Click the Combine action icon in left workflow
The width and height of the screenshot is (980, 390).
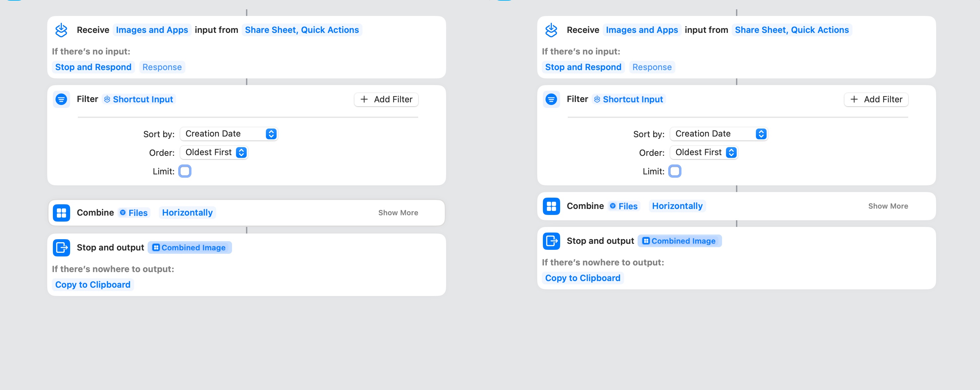(61, 213)
